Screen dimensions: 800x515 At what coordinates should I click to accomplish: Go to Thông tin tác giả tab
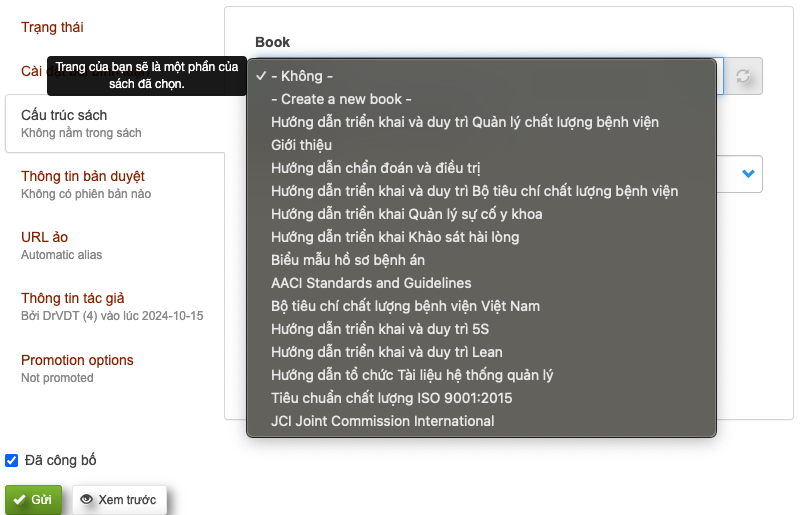tap(73, 298)
